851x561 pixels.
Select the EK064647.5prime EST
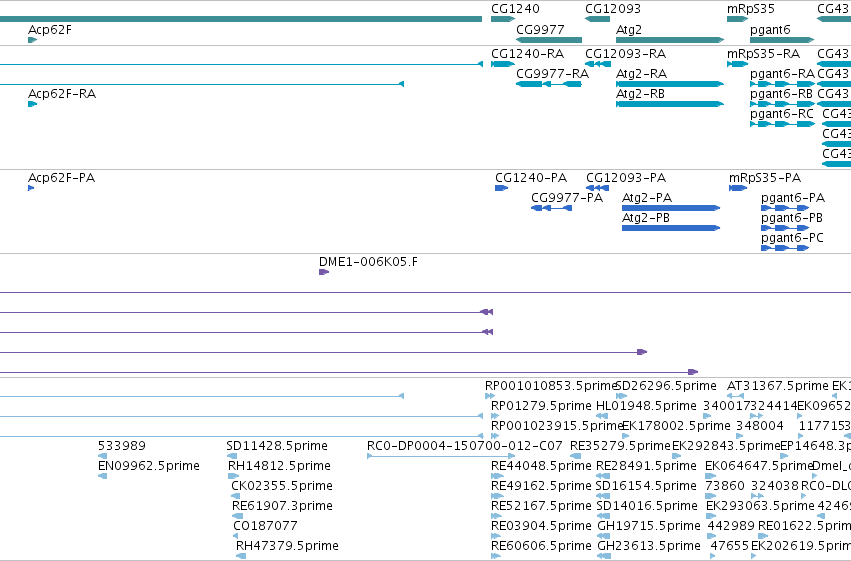coord(710,476)
